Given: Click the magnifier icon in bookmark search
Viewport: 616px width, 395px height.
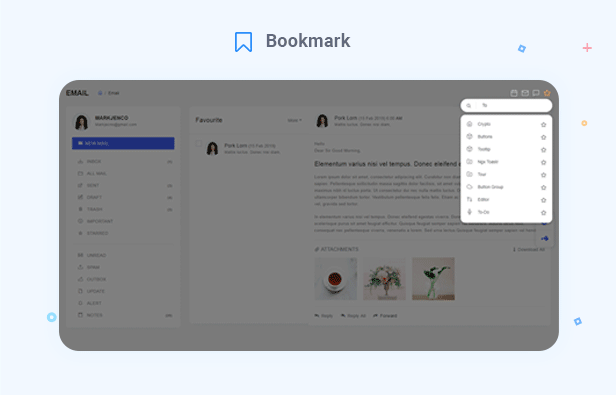Looking at the screenshot, I should pyautogui.click(x=469, y=105).
